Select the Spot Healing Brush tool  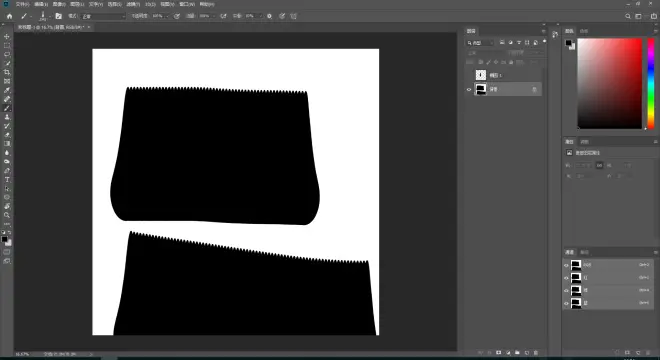(x=7, y=99)
